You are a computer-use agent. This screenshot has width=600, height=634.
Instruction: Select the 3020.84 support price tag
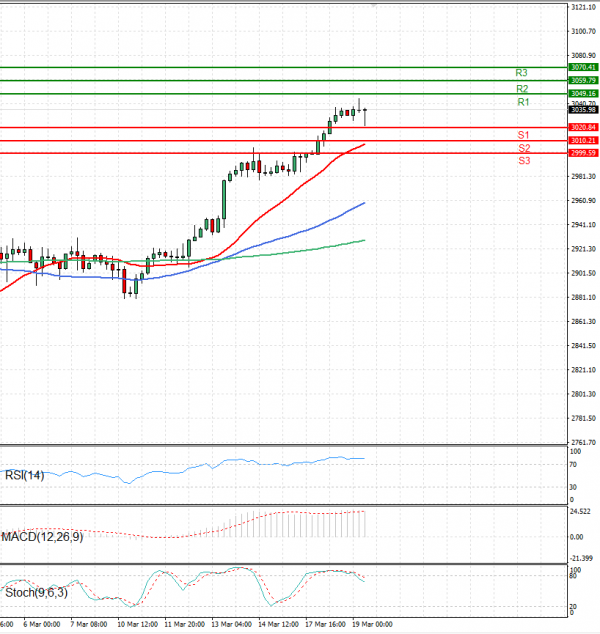pyautogui.click(x=583, y=127)
